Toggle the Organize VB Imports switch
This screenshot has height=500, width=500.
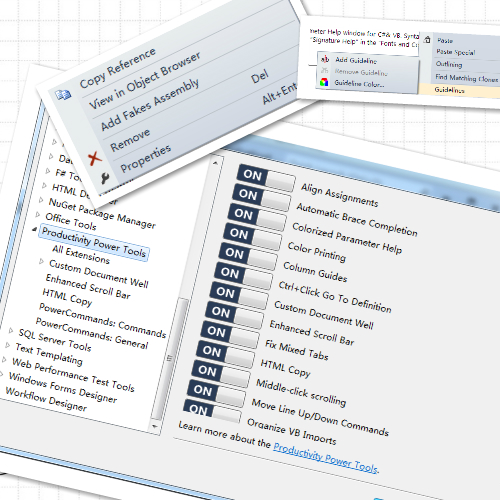[x=213, y=411]
